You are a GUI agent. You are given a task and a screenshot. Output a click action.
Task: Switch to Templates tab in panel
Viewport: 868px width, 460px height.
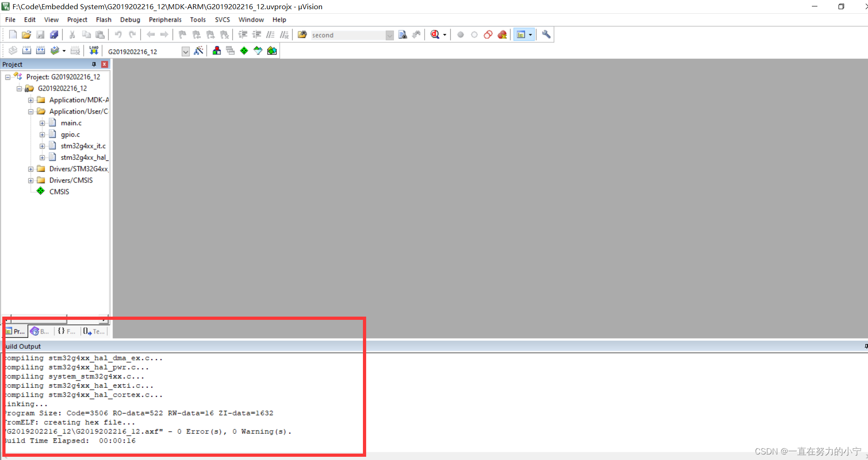(94, 331)
